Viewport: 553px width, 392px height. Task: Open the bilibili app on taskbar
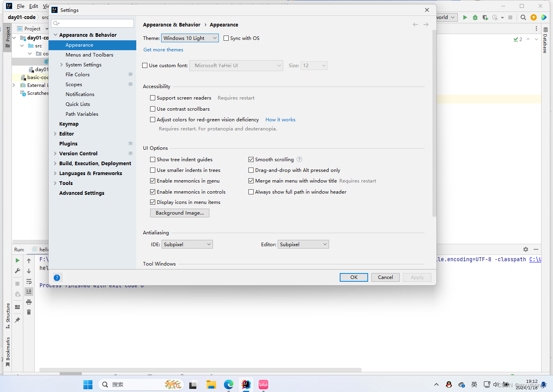click(263, 384)
